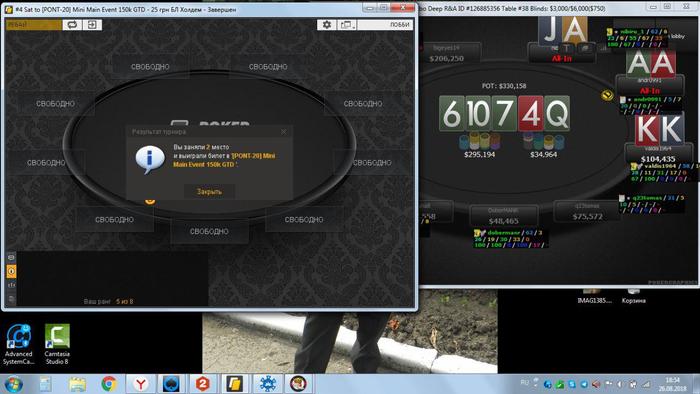The image size is (700, 394).
Task: Click the tournament link in the result message
Action: point(224,160)
